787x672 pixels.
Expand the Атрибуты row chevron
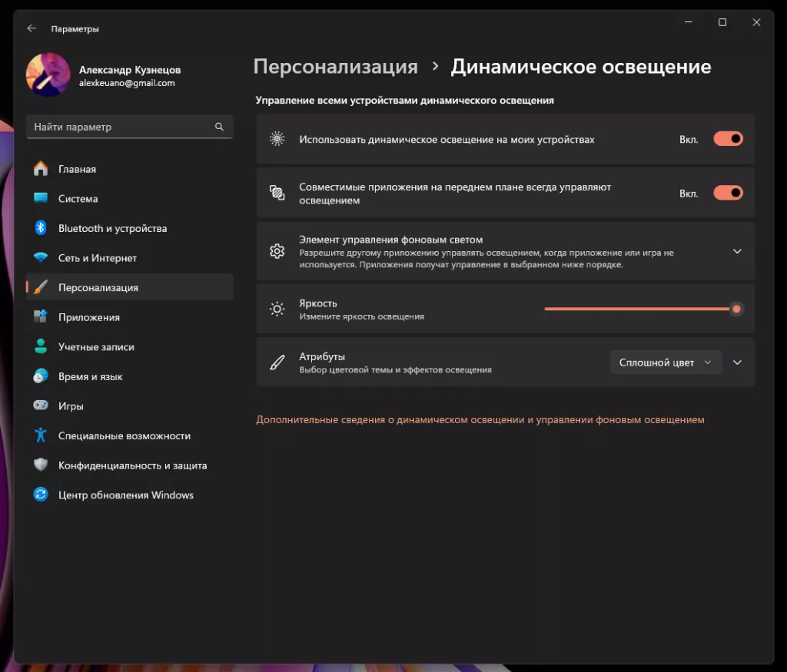tap(736, 362)
